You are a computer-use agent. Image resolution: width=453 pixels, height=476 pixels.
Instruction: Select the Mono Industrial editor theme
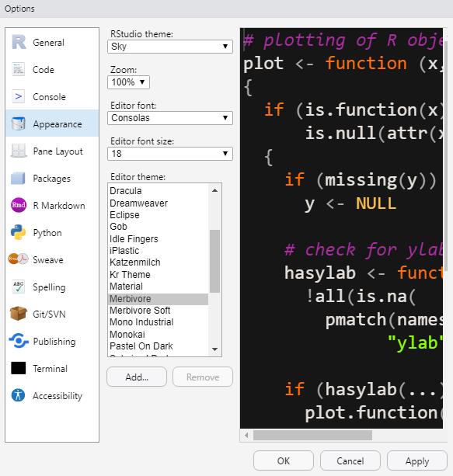point(158,322)
